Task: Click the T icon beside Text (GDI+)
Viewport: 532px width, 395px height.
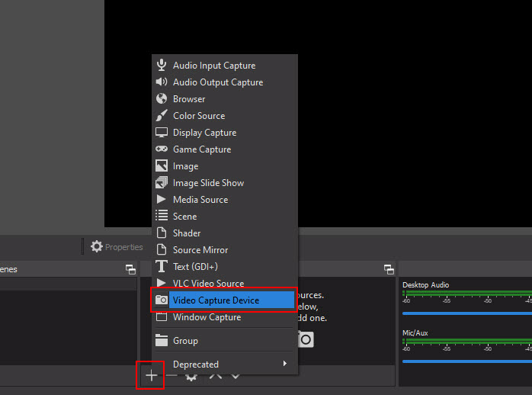Action: point(162,266)
